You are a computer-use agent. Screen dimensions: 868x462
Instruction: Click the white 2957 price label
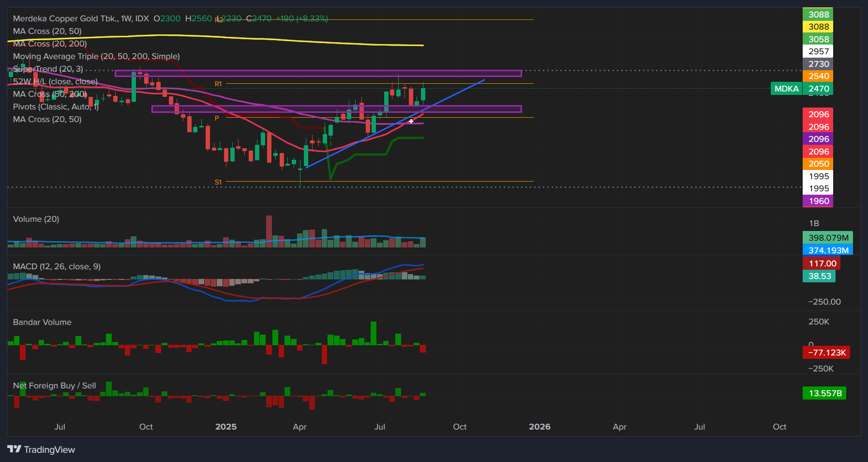pos(818,51)
